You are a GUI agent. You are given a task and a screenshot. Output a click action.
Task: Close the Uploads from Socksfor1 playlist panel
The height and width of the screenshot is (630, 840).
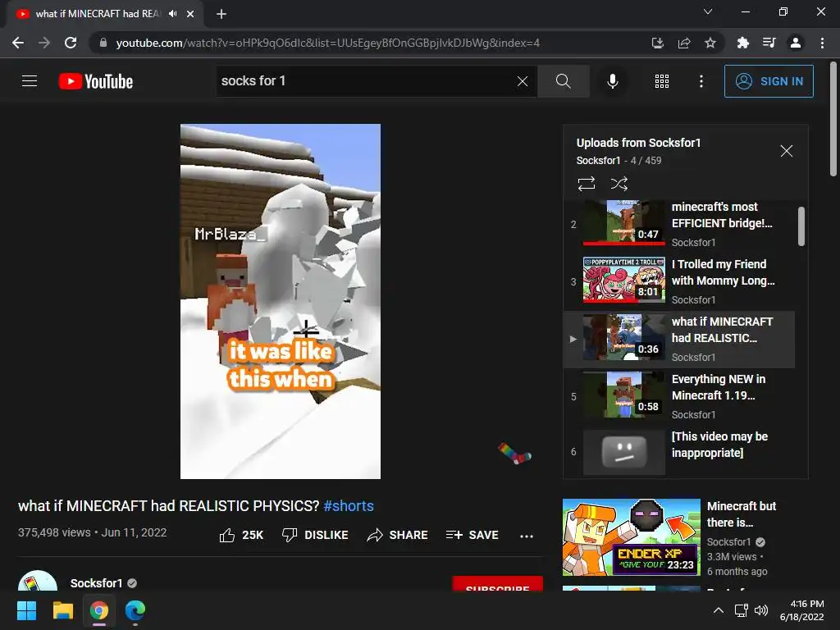pyautogui.click(x=787, y=151)
